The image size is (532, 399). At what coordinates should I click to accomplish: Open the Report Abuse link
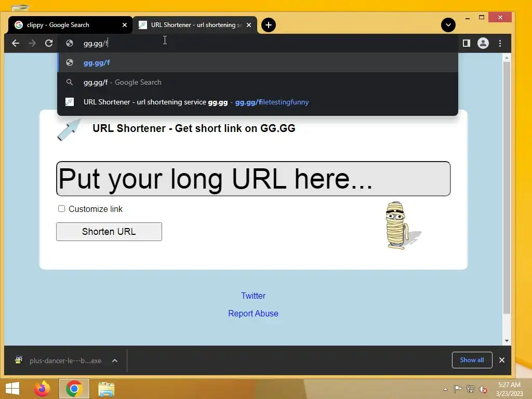point(253,313)
